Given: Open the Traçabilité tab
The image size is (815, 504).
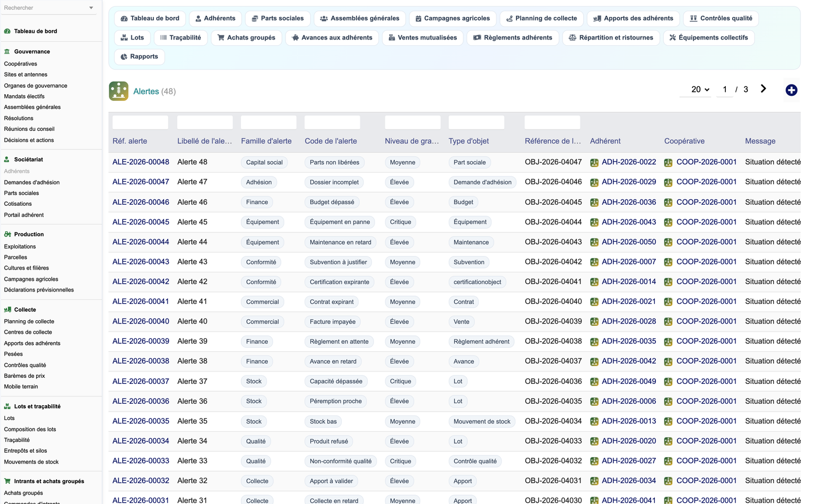Looking at the screenshot, I should point(180,38).
